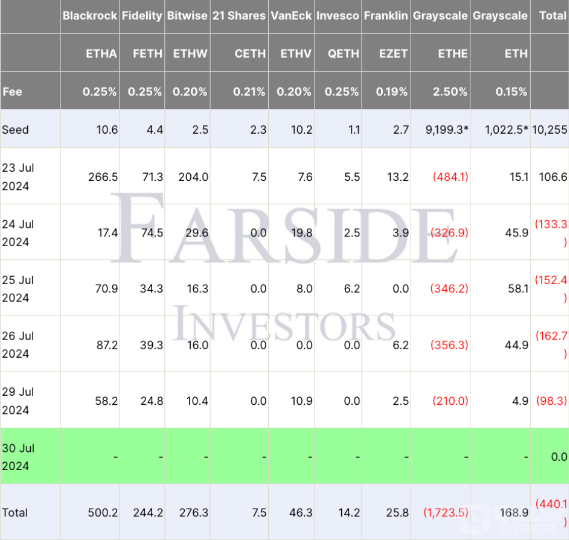Select the 23 Jul 2024 row label
The width and height of the screenshot is (569, 540).
click(18, 177)
